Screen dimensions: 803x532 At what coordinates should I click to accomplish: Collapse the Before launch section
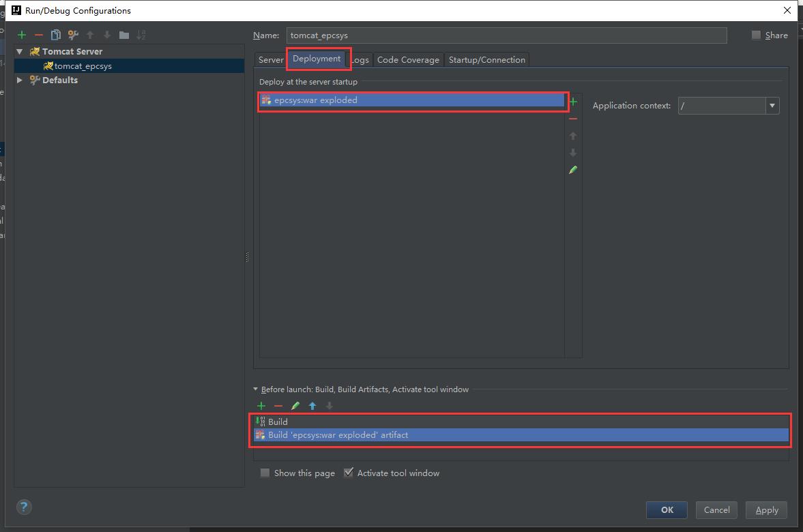256,389
